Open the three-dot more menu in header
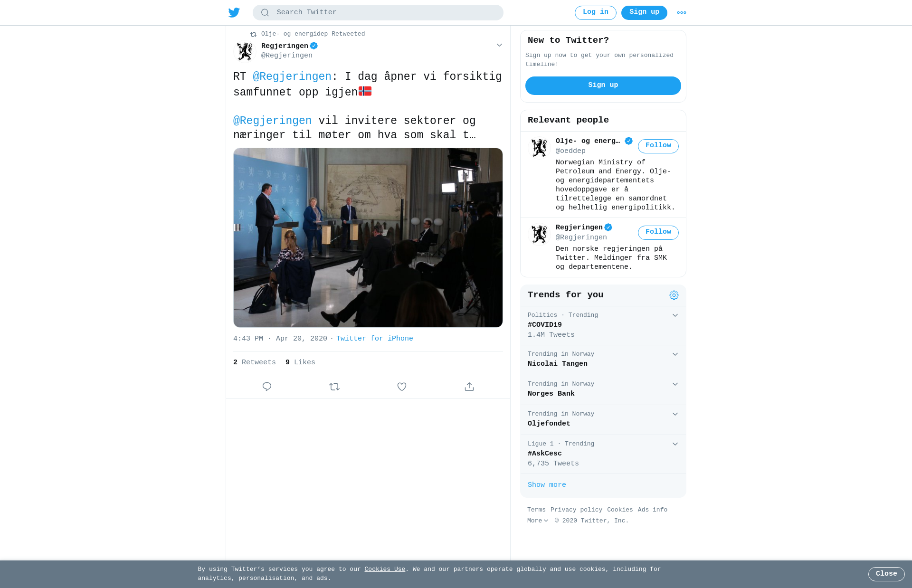Image resolution: width=912 pixels, height=588 pixels. coord(682,13)
